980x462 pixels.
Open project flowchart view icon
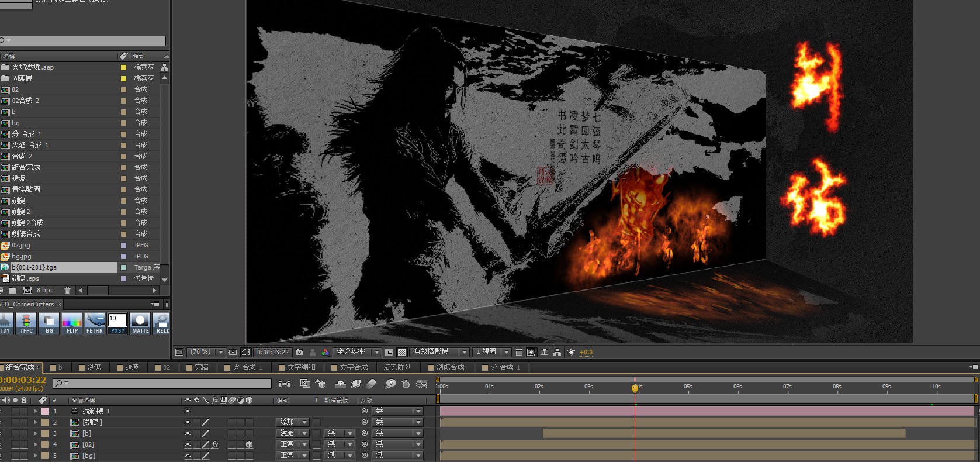click(x=164, y=67)
